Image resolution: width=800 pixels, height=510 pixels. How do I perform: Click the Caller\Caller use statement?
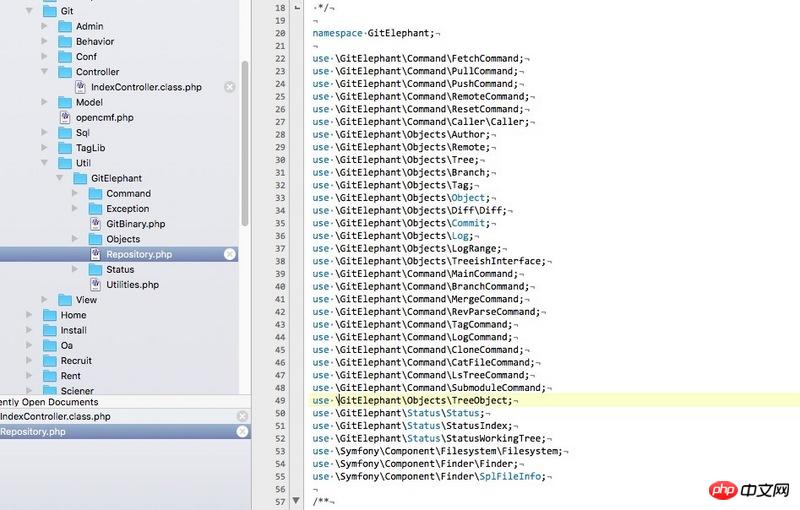tap(421, 122)
